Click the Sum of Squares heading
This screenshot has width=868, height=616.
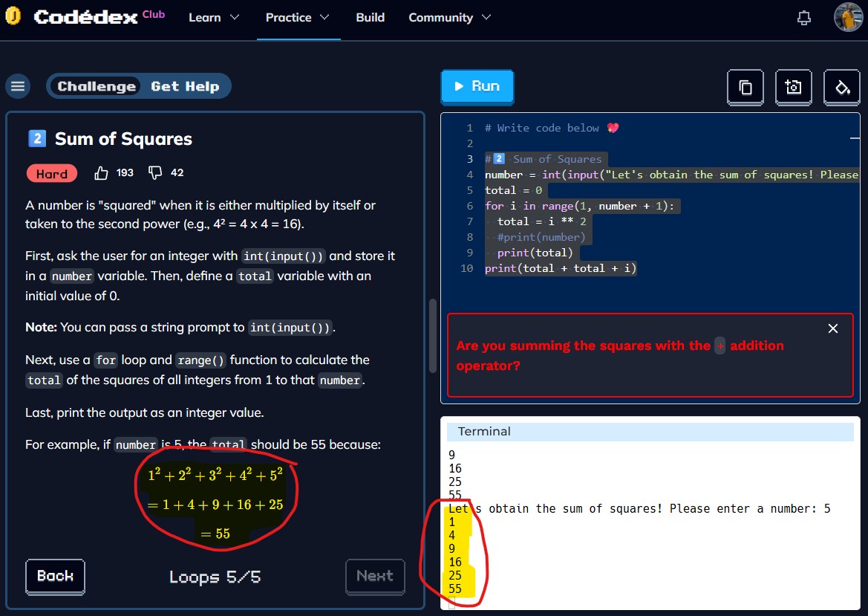[x=123, y=138]
